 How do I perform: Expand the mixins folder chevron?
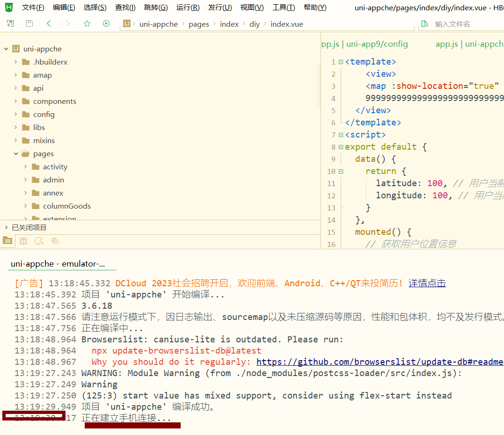(15, 141)
